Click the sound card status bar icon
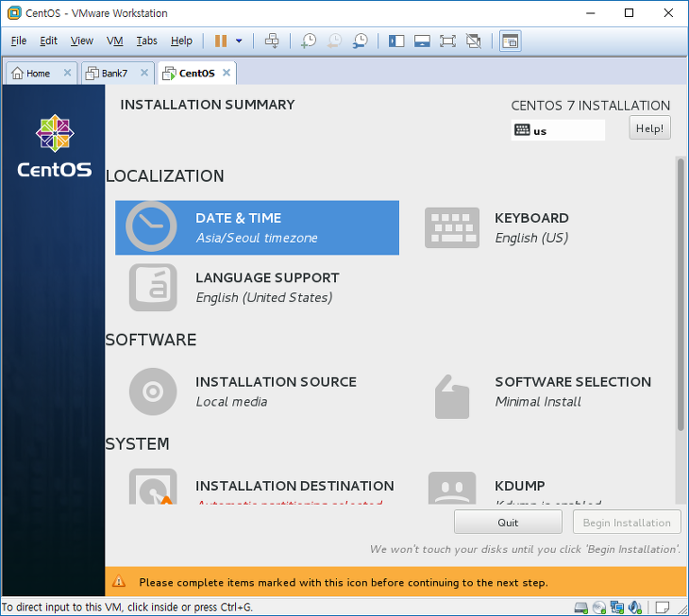The width and height of the screenshot is (689, 616). pyautogui.click(x=635, y=608)
